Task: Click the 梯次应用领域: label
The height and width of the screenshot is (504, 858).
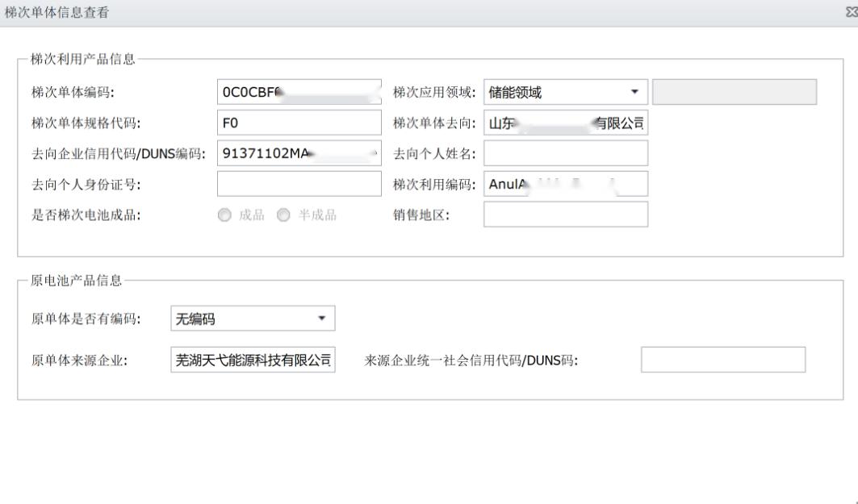Action: [x=434, y=93]
